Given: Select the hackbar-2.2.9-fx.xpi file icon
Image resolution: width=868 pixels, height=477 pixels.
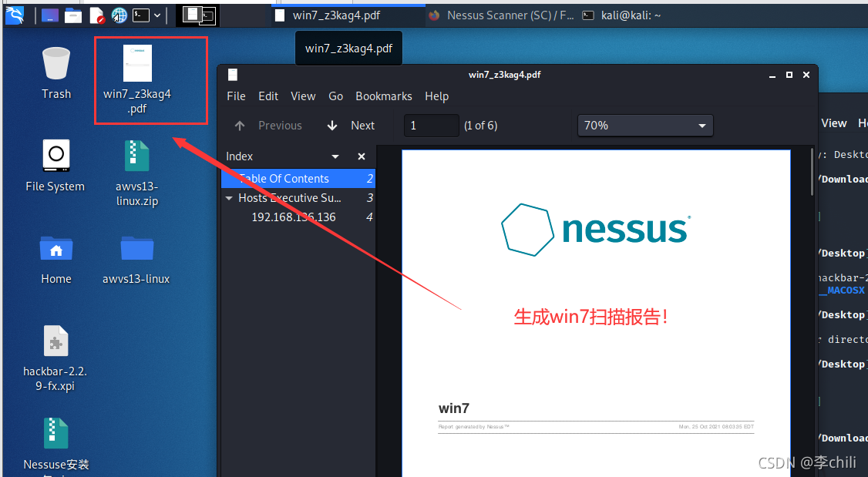Looking at the screenshot, I should pos(56,358).
